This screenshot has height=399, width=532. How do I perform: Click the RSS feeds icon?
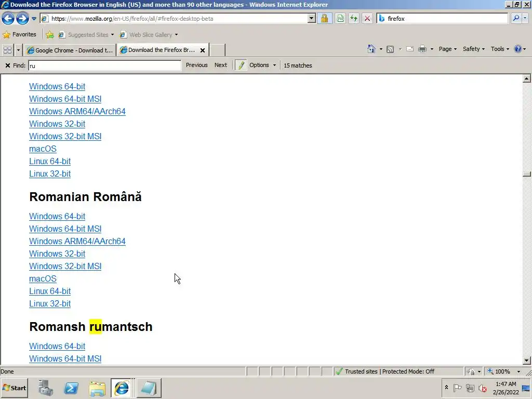coord(390,49)
